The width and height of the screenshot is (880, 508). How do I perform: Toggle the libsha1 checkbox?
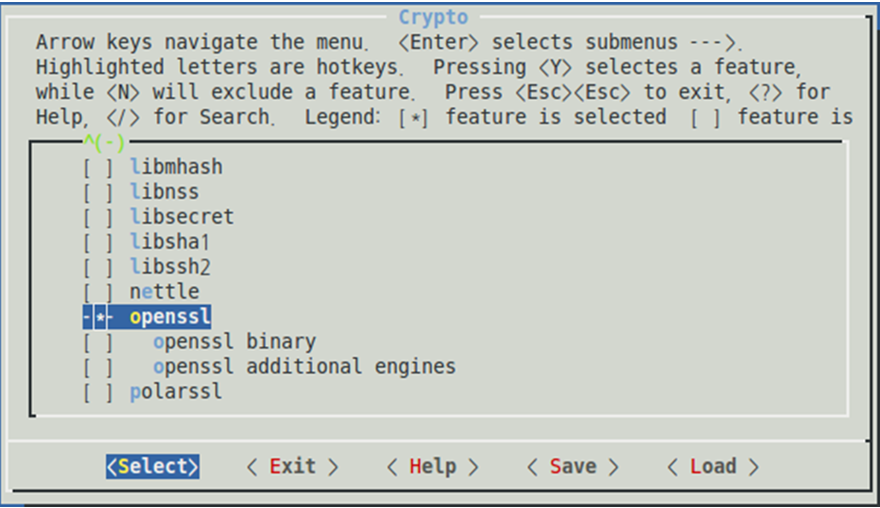[98, 242]
